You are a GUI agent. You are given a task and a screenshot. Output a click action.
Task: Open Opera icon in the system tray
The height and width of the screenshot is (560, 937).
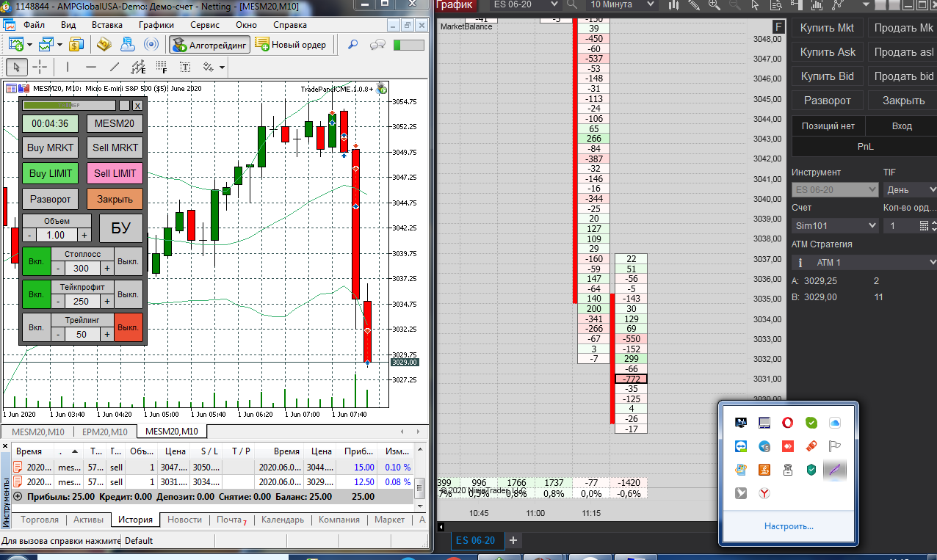point(786,423)
